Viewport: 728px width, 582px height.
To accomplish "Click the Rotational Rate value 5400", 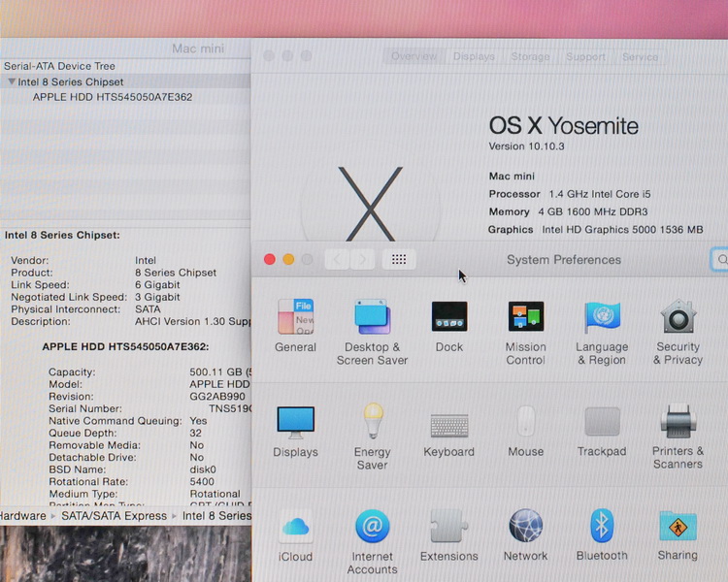I will [202, 481].
